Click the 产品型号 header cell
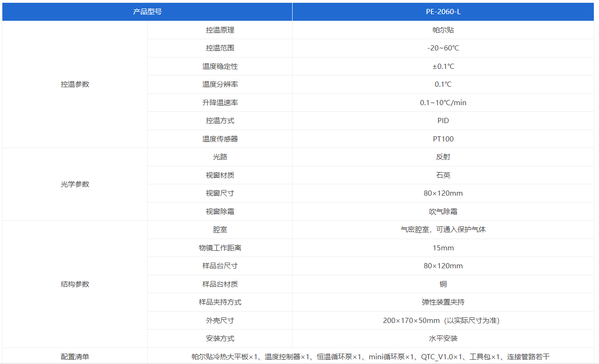 tap(147, 12)
